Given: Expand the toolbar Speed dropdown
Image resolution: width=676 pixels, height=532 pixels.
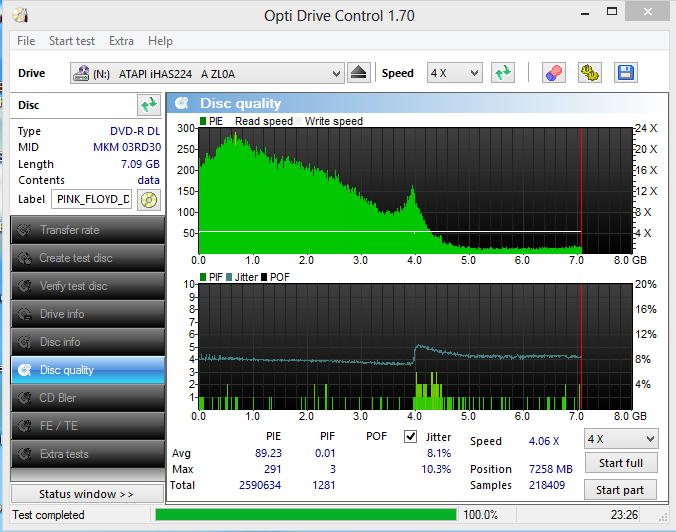Looking at the screenshot, I should tap(454, 73).
